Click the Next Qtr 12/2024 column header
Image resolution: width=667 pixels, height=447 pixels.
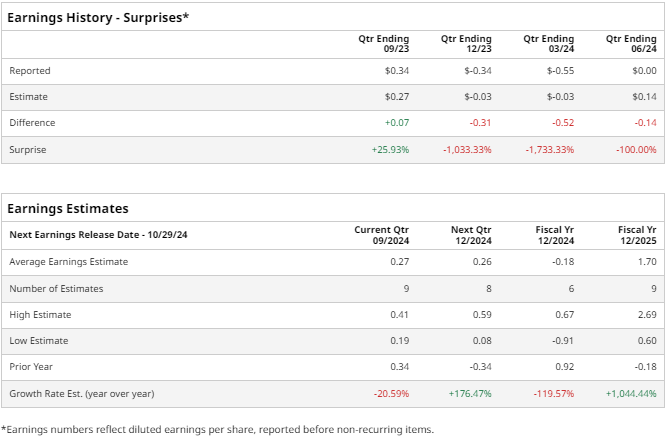470,235
